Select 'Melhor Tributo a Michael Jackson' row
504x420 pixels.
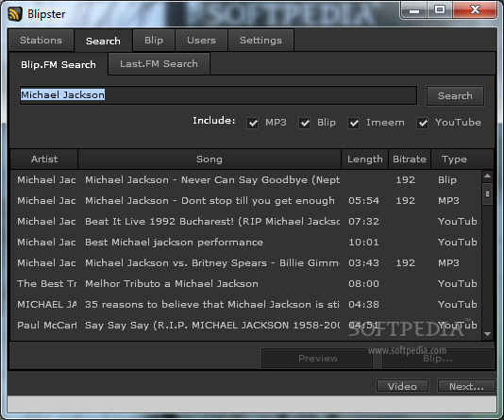point(246,284)
